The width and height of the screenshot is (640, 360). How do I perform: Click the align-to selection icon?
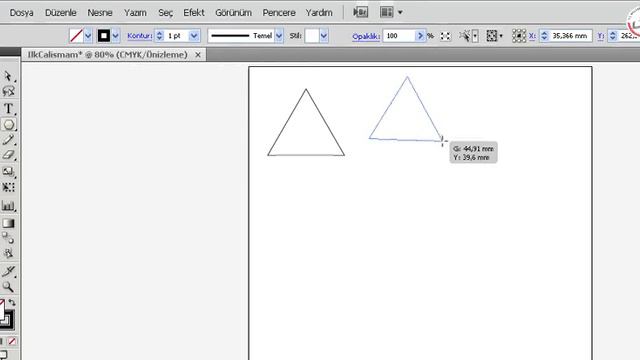coord(491,36)
